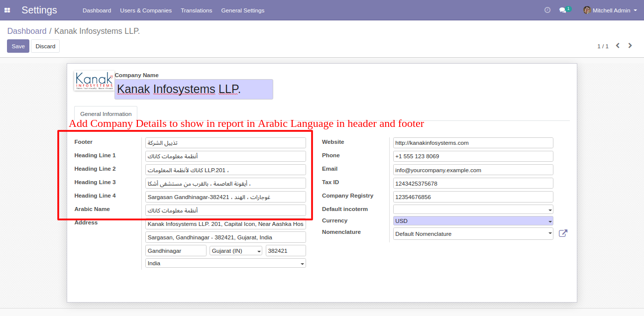The width and height of the screenshot is (644, 316).
Task: Click the Kanak Infosystems company logo
Action: pyautogui.click(x=94, y=81)
